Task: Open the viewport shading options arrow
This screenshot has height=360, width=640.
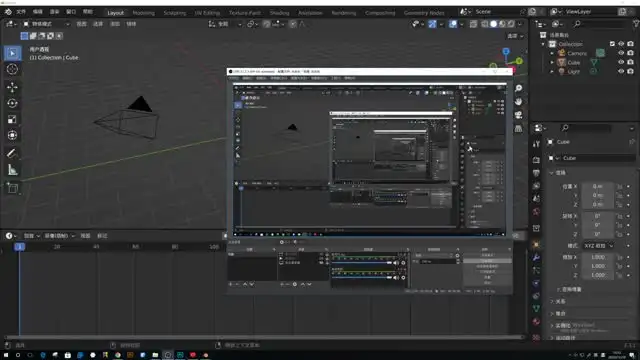Action: tap(520, 24)
